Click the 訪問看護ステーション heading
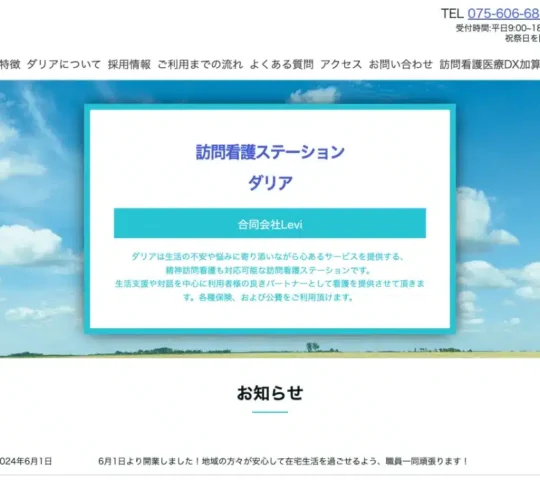 [x=270, y=152]
